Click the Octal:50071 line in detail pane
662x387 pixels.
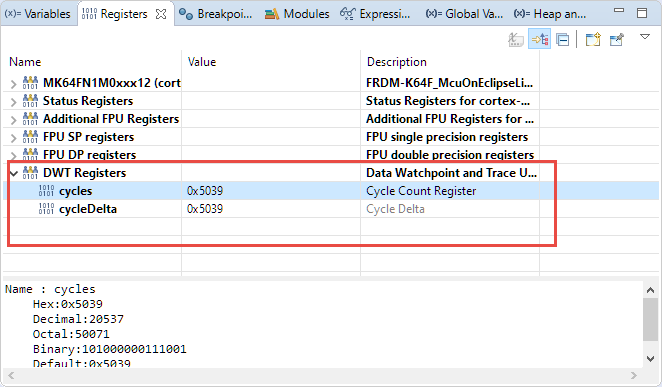pyautogui.click(x=71, y=334)
